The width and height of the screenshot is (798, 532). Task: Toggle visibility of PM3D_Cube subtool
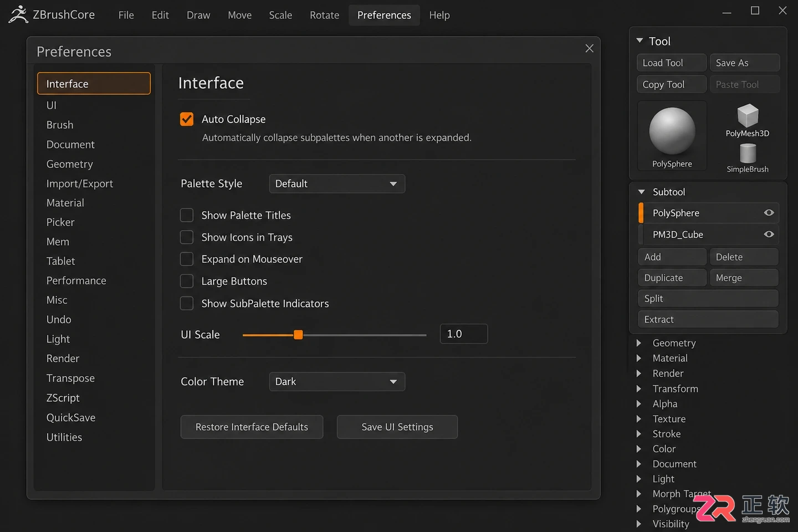[769, 234]
